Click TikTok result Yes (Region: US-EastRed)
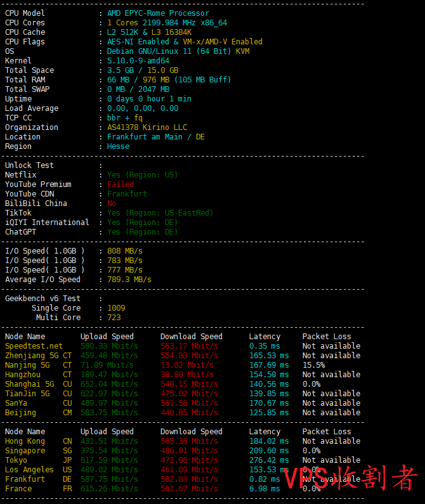Viewport: 425px width, 504px height. click(160, 213)
